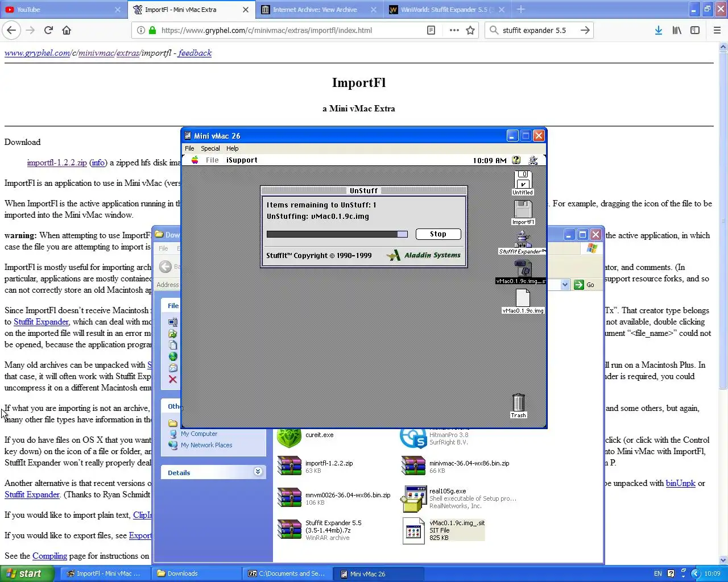Viewport: 728px width, 582px height.
Task: Click the Trash icon in Mini vMac
Action: 518,406
